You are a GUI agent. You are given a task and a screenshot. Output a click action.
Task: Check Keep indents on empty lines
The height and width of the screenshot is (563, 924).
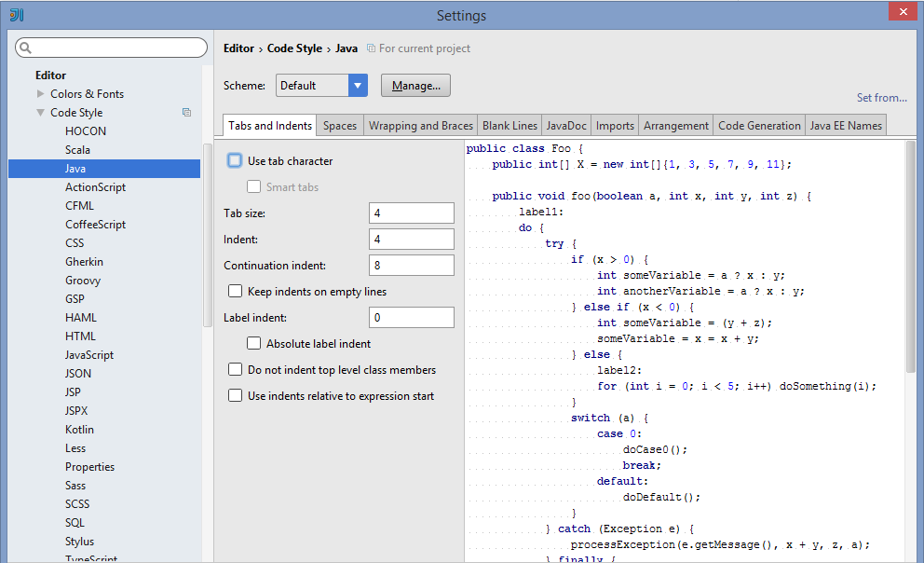(235, 291)
